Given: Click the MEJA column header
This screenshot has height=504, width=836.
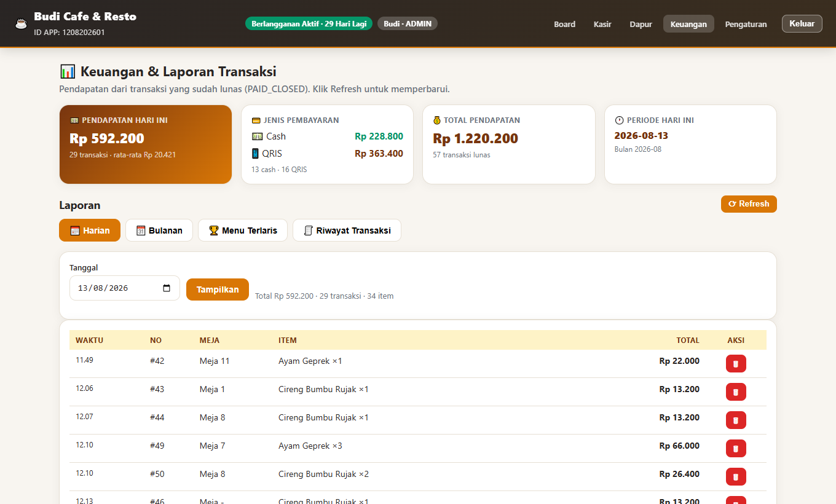Looking at the screenshot, I should pyautogui.click(x=210, y=340).
